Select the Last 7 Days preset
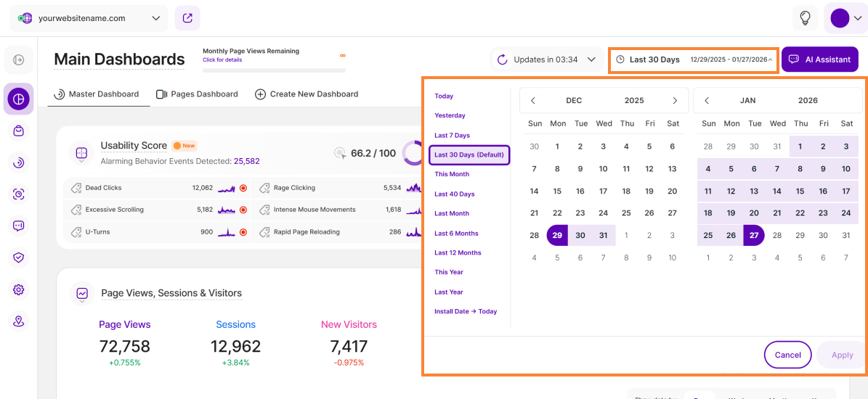Viewport: 868px width, 399px height. point(452,136)
